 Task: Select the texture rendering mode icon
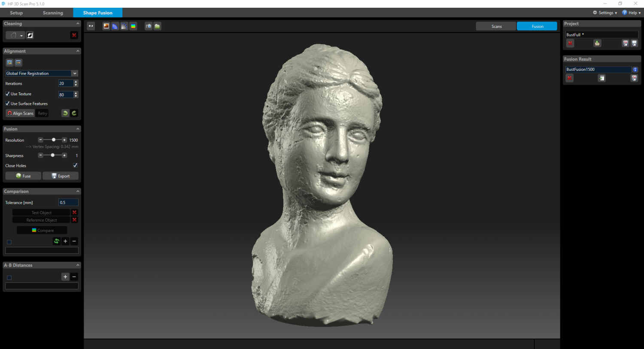click(x=106, y=26)
